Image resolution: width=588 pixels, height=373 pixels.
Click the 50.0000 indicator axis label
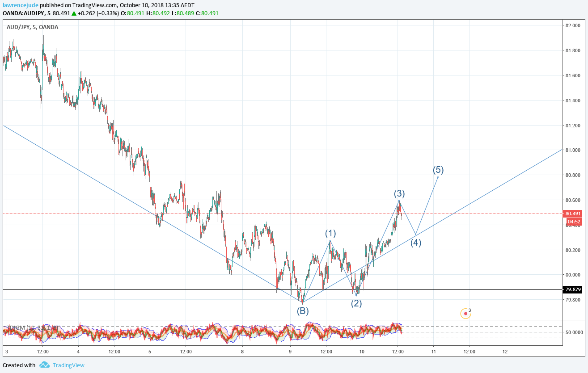click(574, 332)
